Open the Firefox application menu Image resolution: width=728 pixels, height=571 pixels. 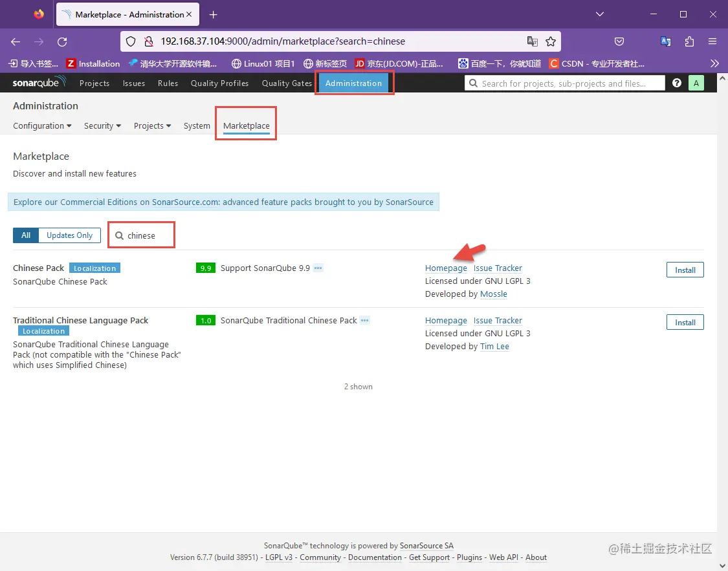click(712, 42)
